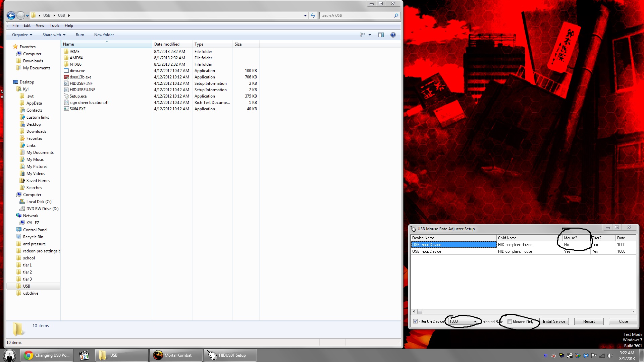The width and height of the screenshot is (644, 362).
Task: Open the Tools menu
Action: click(x=54, y=25)
